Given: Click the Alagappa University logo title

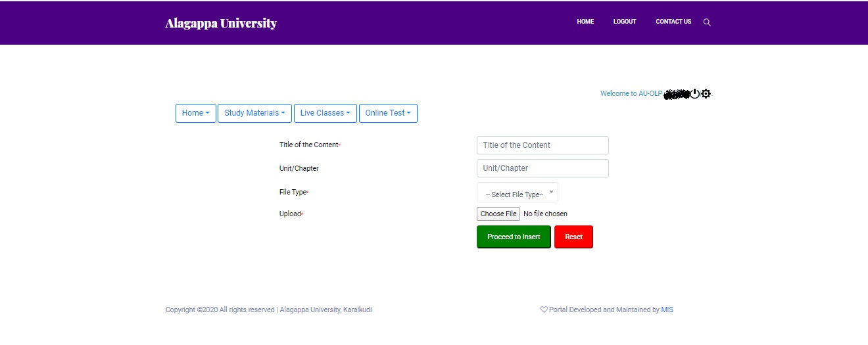Looking at the screenshot, I should [221, 23].
